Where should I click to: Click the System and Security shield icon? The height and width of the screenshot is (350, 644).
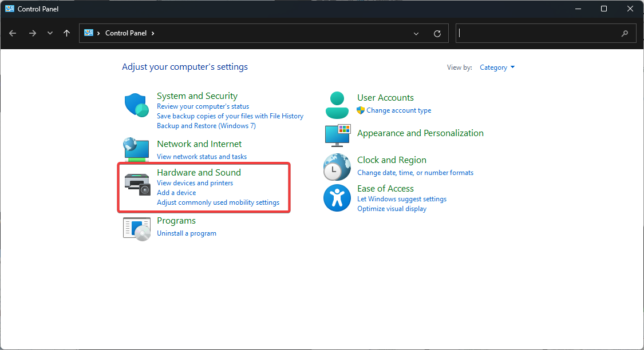coord(137,105)
